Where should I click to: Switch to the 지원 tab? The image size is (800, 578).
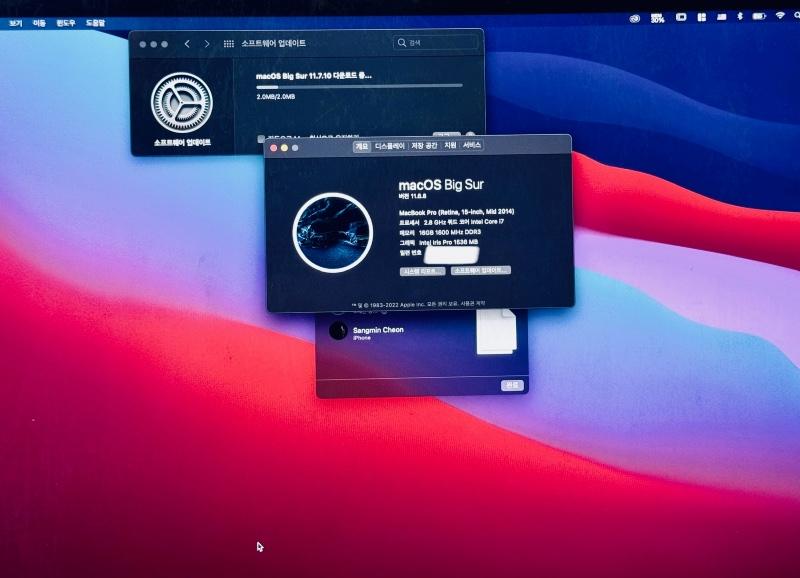[x=450, y=145]
